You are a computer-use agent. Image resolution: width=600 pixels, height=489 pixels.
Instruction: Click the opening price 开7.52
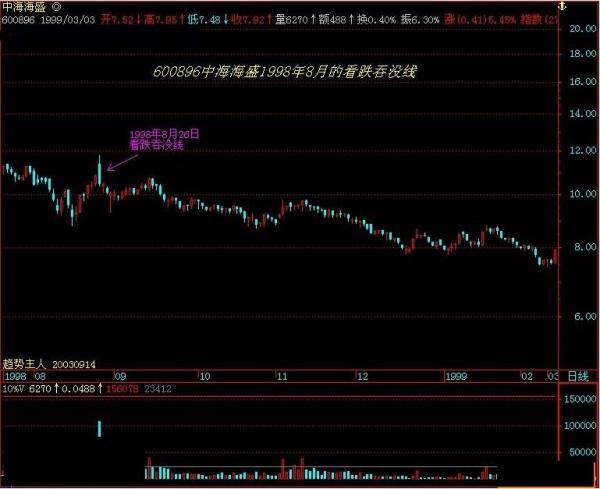click(117, 20)
